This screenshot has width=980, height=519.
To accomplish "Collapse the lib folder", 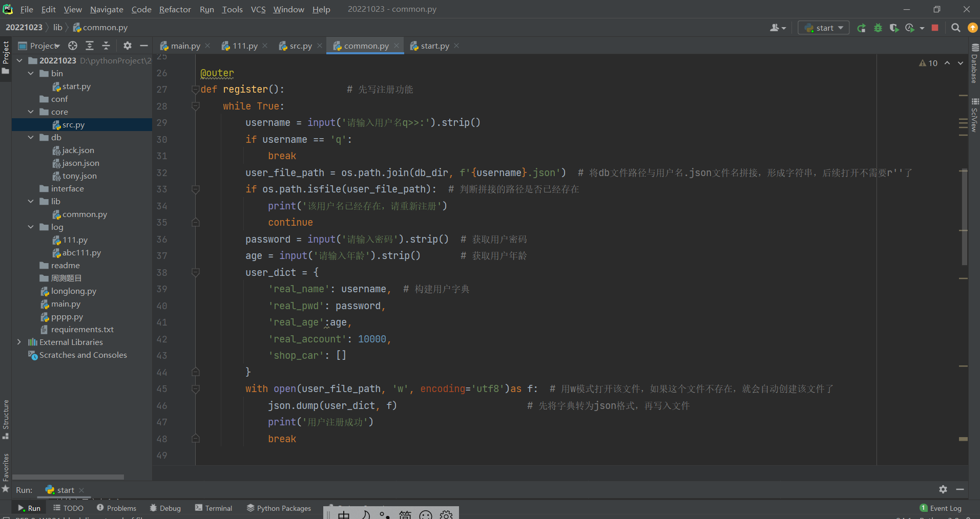I will click(31, 201).
